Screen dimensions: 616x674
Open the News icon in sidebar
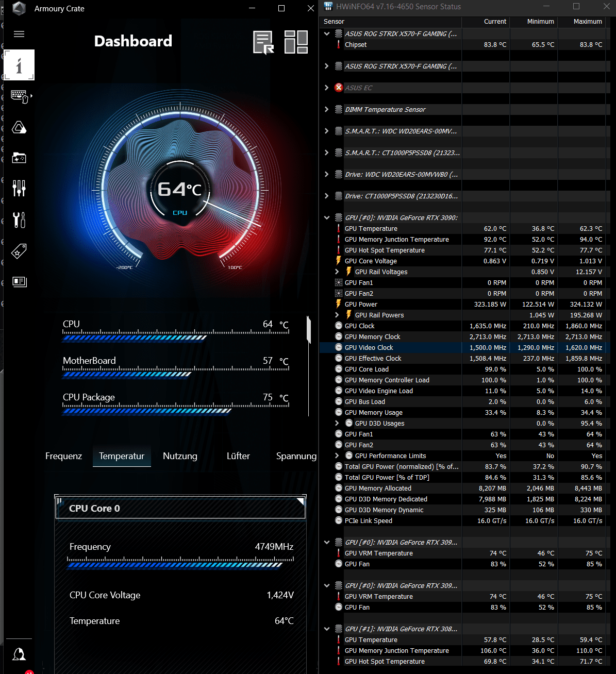(x=19, y=281)
